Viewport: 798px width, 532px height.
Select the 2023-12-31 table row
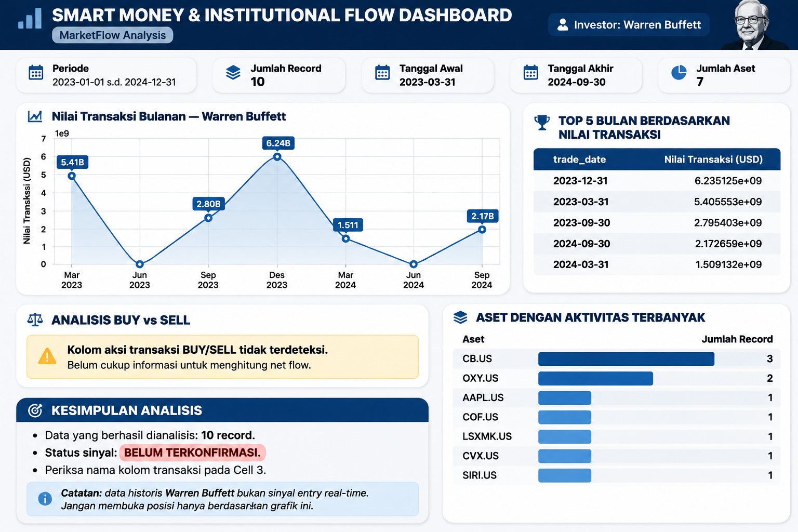coord(657,181)
